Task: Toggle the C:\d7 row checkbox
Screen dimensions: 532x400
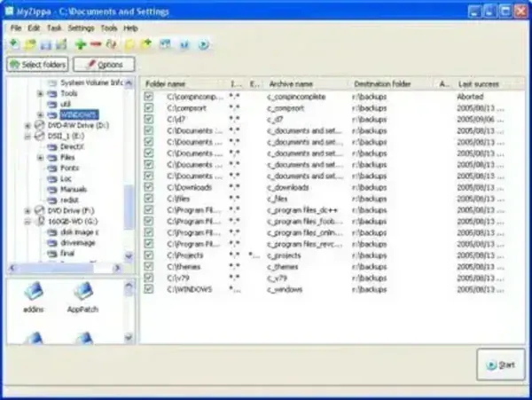Action: tap(149, 119)
